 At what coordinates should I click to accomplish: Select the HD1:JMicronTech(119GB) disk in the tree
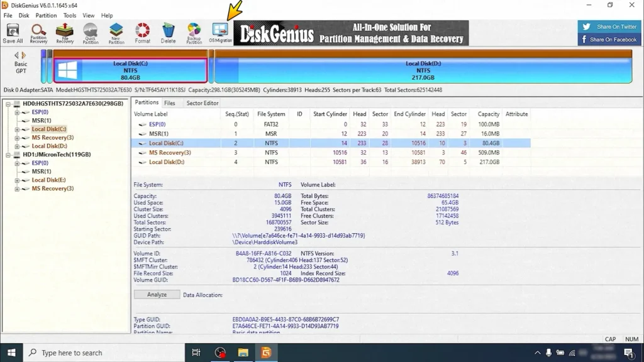point(57,155)
